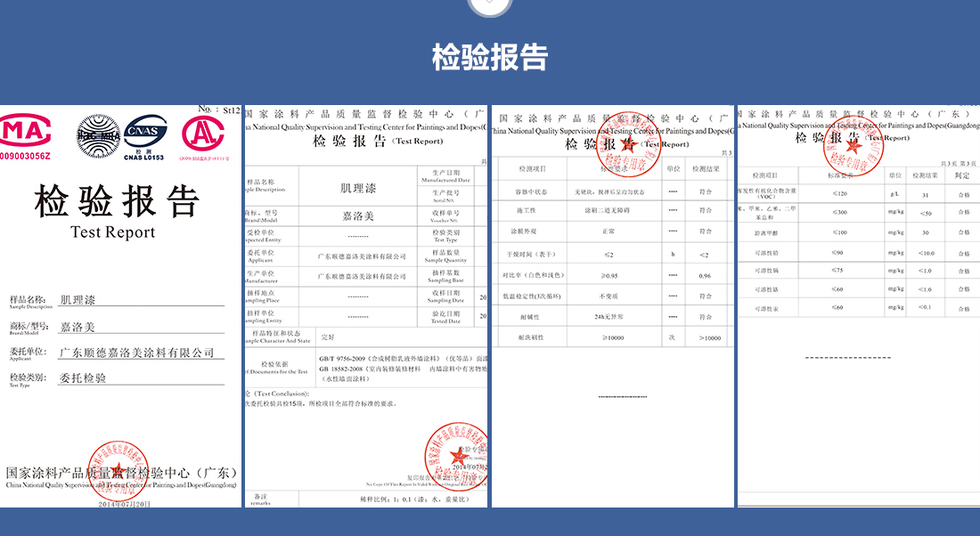The height and width of the screenshot is (536, 980).
Task: Click the CNAS L0153 accreditation logo
Action: coord(144,137)
